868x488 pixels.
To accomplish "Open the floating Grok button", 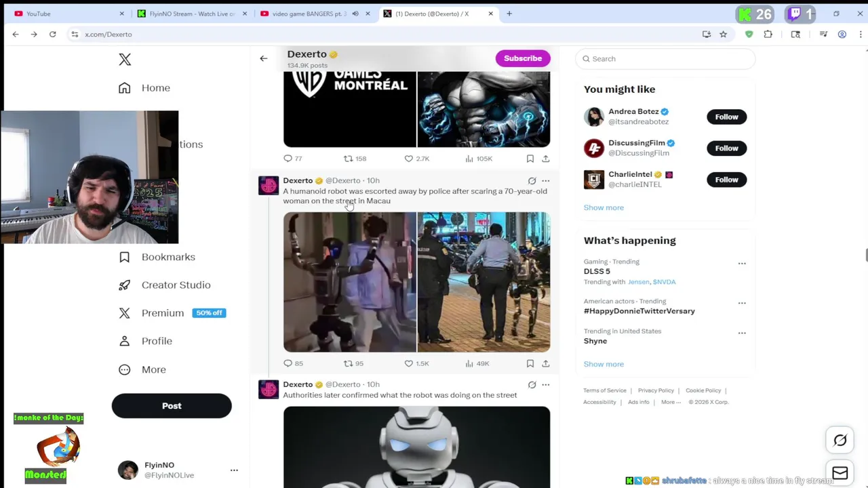I will click(x=840, y=441).
